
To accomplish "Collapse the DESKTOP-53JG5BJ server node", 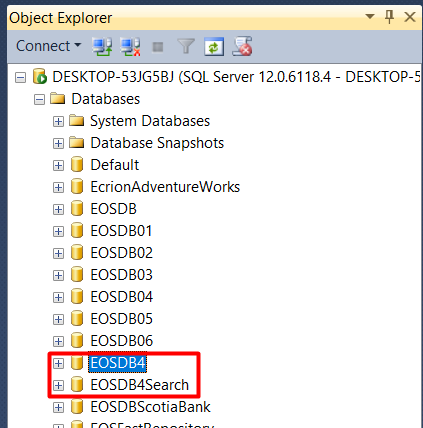I will 20,78.
